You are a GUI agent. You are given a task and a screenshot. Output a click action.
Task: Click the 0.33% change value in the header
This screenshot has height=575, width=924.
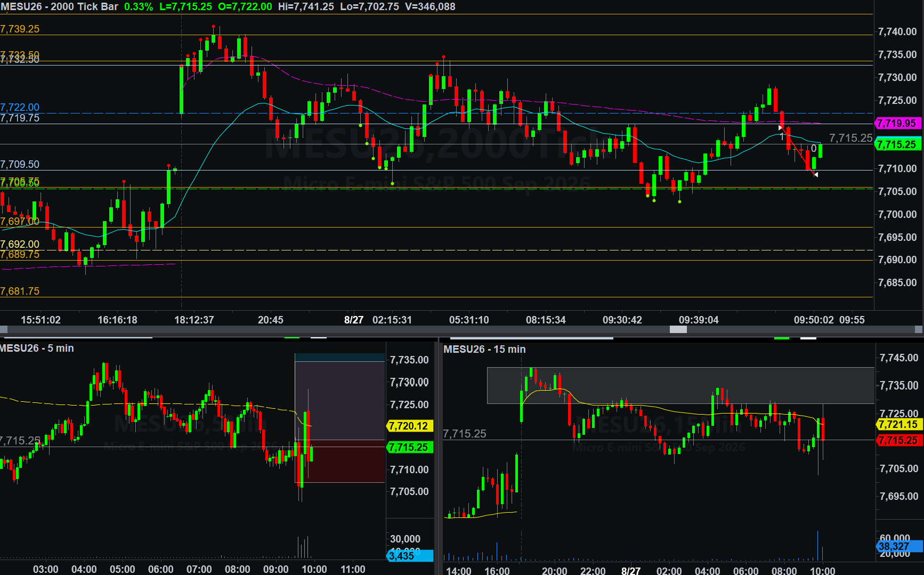(139, 7)
